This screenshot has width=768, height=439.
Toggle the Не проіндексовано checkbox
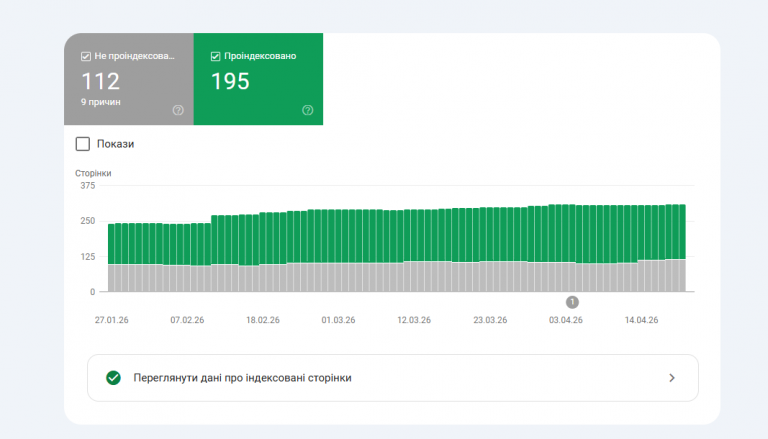(x=86, y=56)
